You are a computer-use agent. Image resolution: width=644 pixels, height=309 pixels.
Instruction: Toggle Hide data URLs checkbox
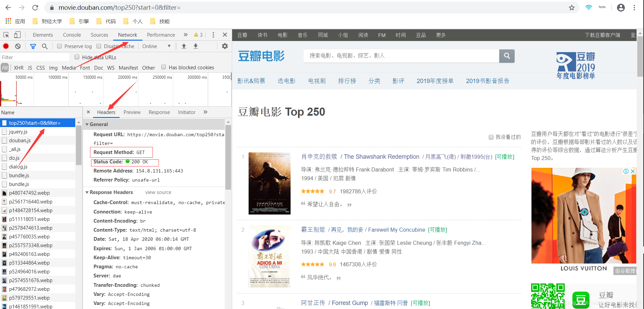click(77, 57)
